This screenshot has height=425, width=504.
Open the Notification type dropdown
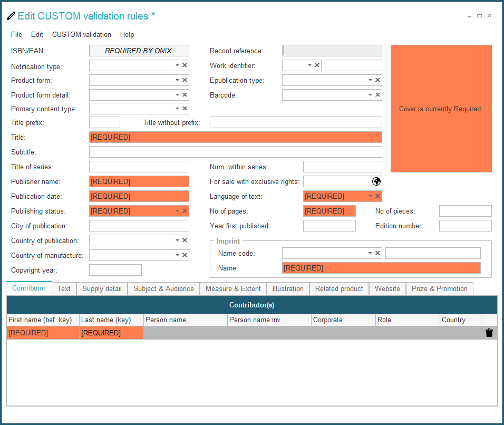point(178,65)
